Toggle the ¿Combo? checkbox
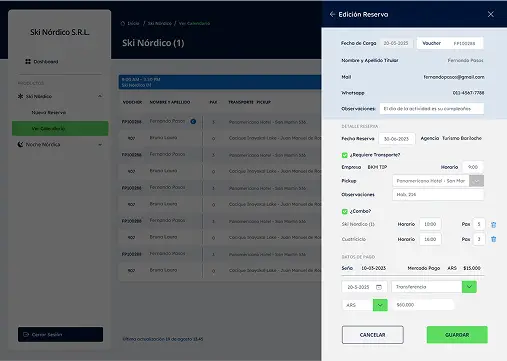This screenshot has height=361, width=507. [345, 211]
